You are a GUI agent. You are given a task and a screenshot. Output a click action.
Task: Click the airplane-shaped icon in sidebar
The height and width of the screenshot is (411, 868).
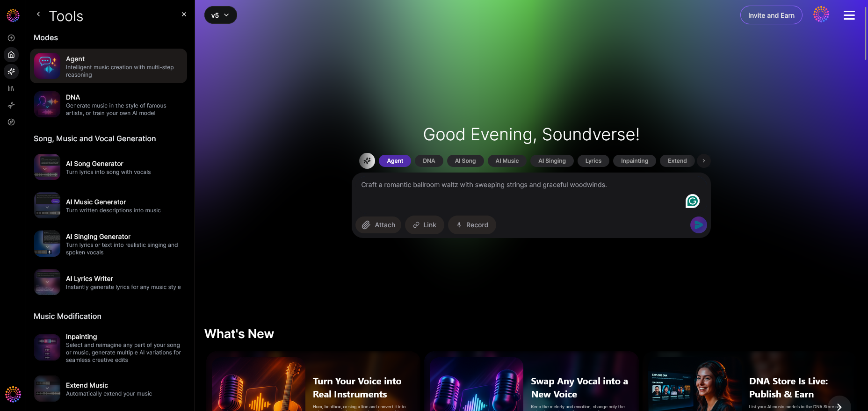click(11, 105)
